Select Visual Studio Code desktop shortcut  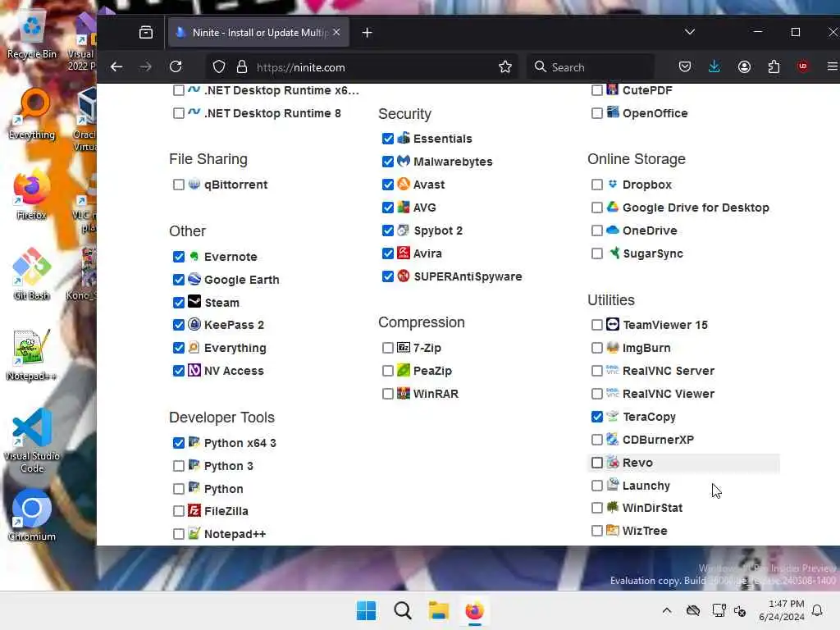click(32, 441)
